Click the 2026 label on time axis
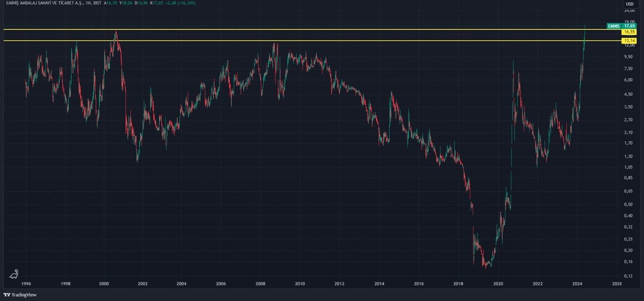The width and height of the screenshot is (644, 301). (617, 283)
